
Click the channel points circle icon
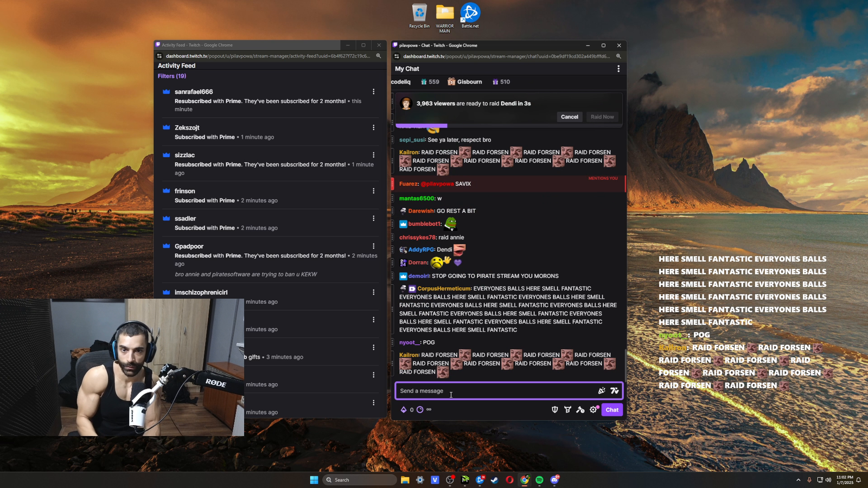click(x=420, y=409)
